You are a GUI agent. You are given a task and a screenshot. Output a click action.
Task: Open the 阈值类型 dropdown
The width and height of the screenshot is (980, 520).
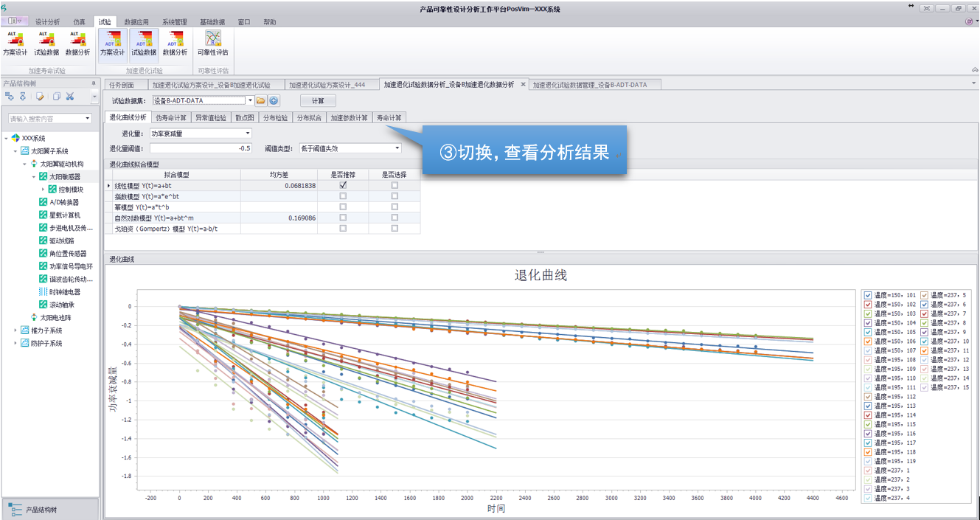pyautogui.click(x=397, y=148)
